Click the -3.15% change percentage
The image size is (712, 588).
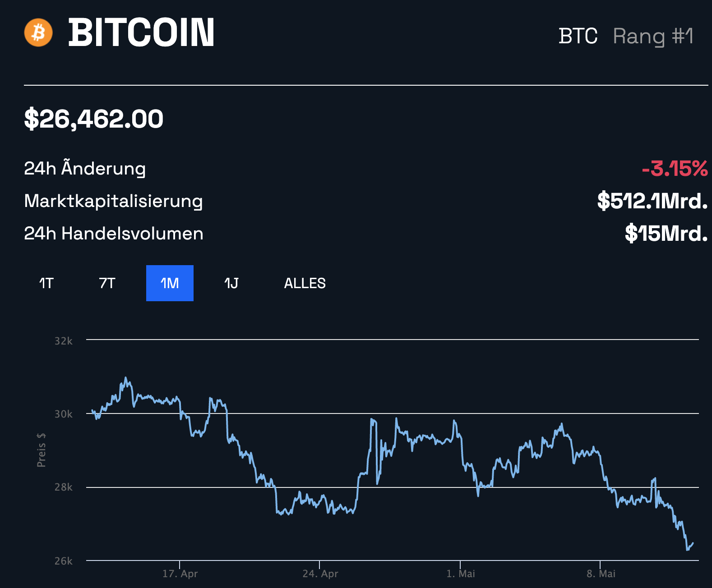click(x=675, y=169)
